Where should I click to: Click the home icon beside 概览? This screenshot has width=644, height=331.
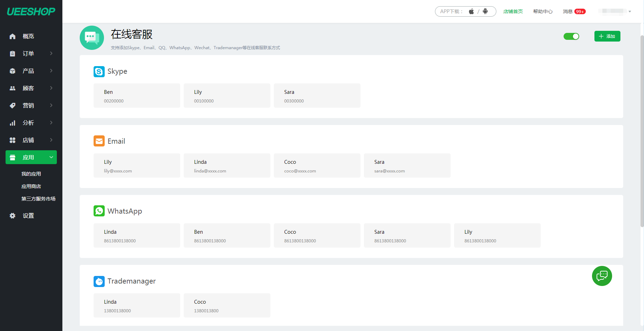click(12, 36)
